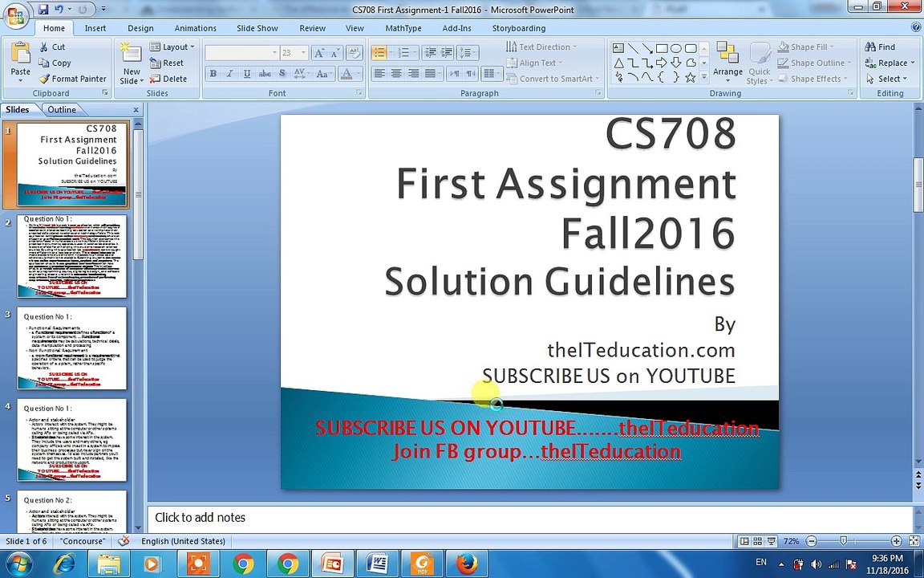Open the Review ribbon tab
The image size is (924, 578).
pos(312,28)
